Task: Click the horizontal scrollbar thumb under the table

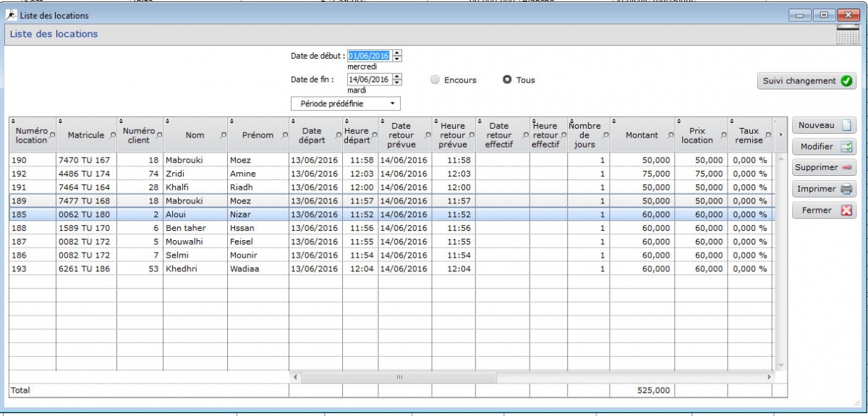Action: coord(399,378)
